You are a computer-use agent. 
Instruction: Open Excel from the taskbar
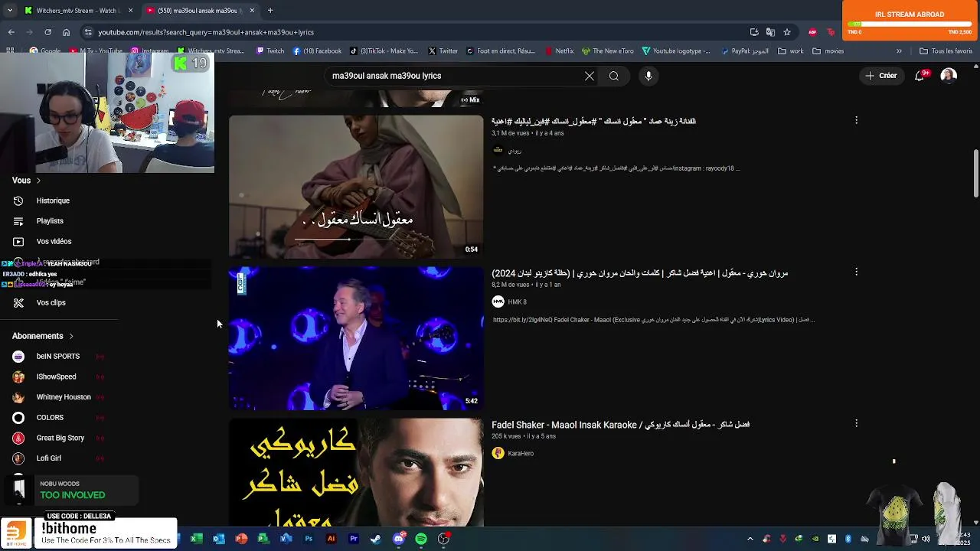point(196,539)
